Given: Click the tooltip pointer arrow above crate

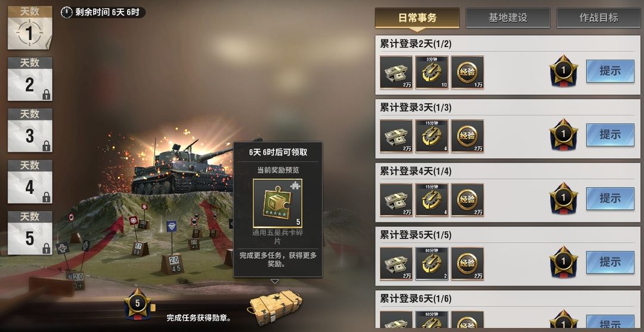Looking at the screenshot, I should 275,281.
